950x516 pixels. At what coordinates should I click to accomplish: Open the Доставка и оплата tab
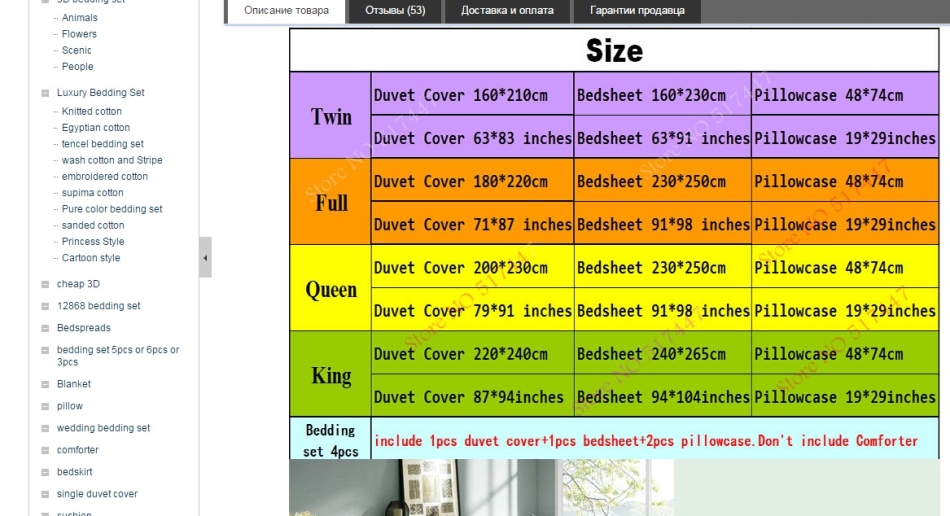[509, 11]
